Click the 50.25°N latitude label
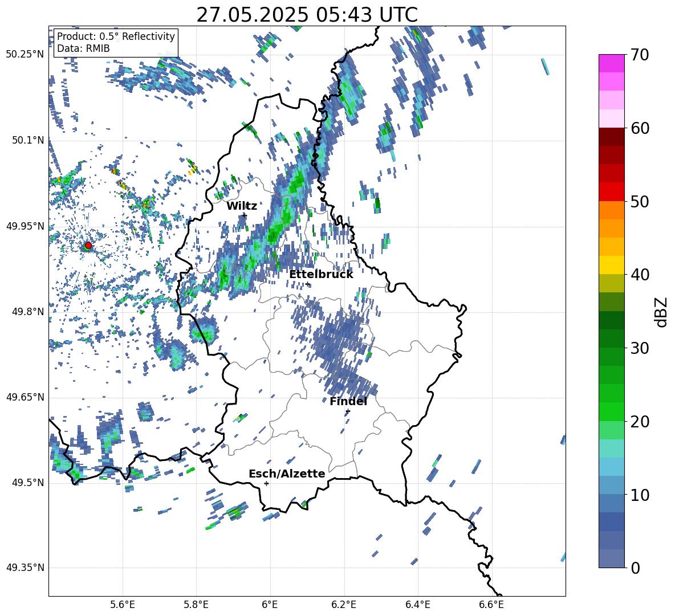Image resolution: width=675 pixels, height=616 pixels. click(x=25, y=55)
